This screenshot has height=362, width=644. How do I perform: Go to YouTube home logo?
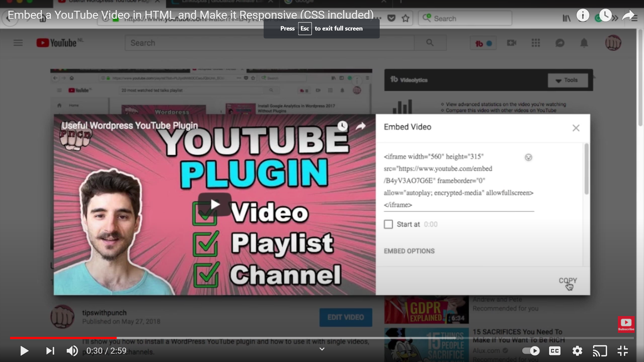click(57, 43)
